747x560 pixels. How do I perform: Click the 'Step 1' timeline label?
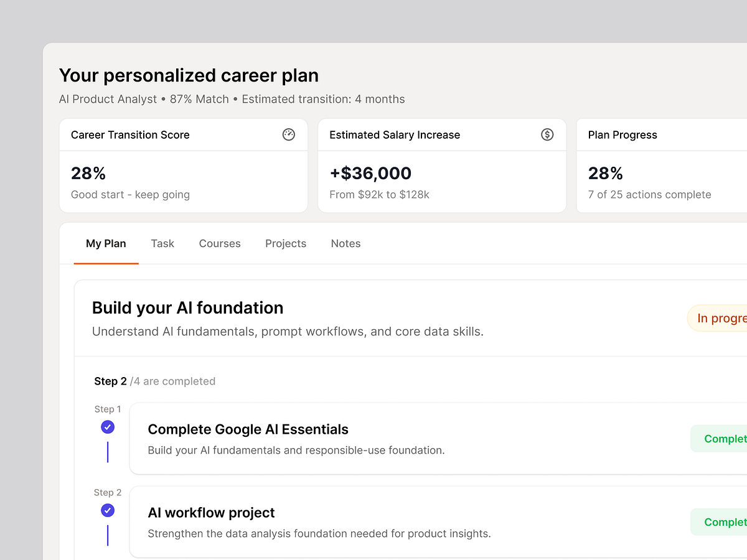click(108, 409)
